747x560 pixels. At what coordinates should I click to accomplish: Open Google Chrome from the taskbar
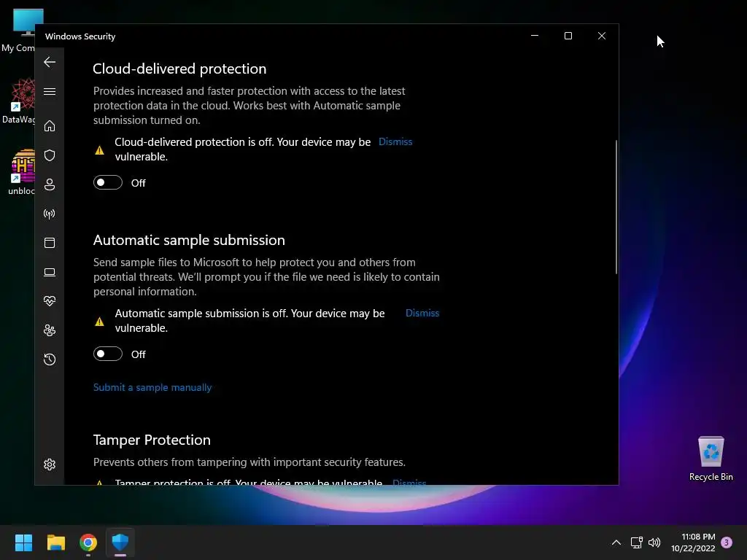(x=88, y=542)
